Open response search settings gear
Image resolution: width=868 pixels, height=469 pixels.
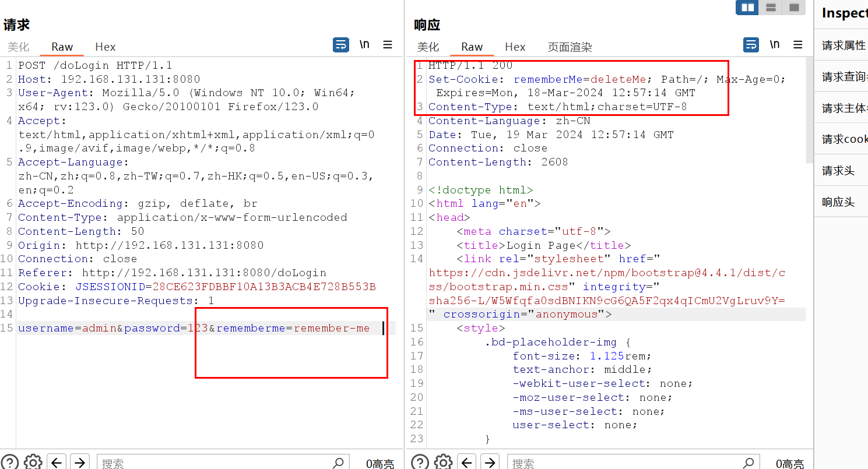click(443, 462)
